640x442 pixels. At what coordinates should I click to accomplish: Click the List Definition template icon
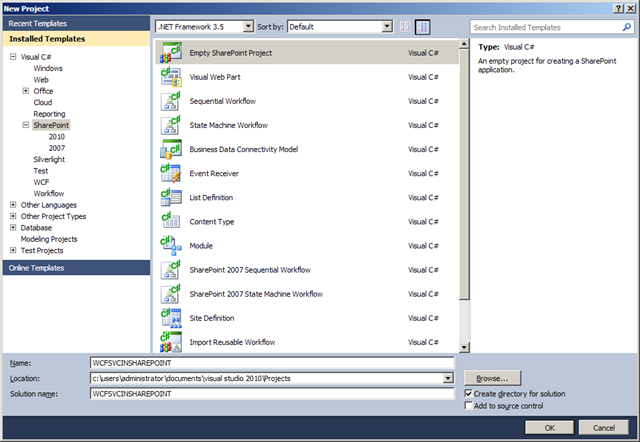click(x=171, y=197)
